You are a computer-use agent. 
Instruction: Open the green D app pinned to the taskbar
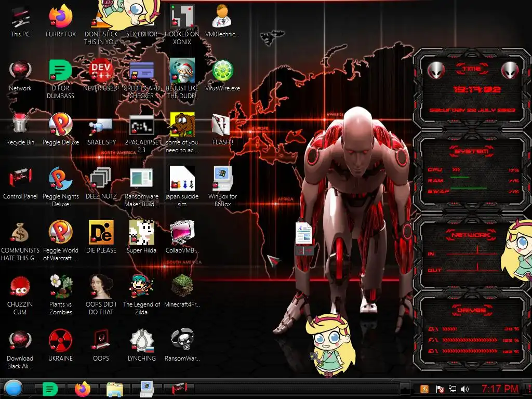50,389
